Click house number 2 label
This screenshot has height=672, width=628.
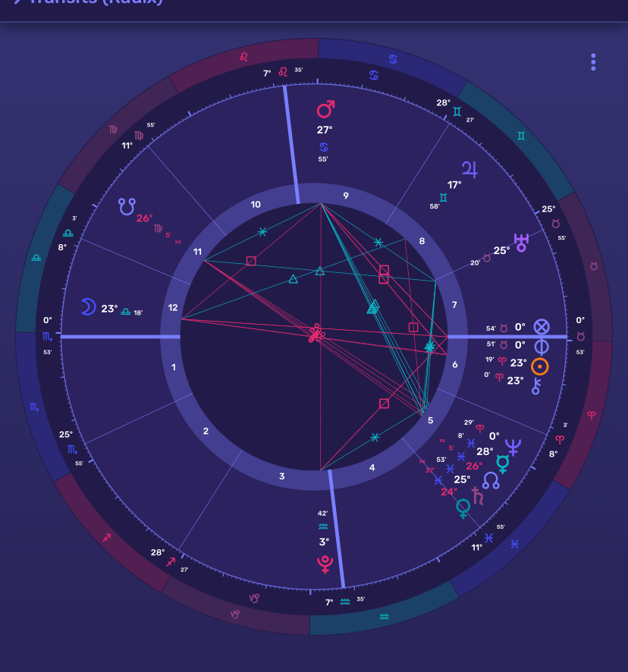pos(206,431)
